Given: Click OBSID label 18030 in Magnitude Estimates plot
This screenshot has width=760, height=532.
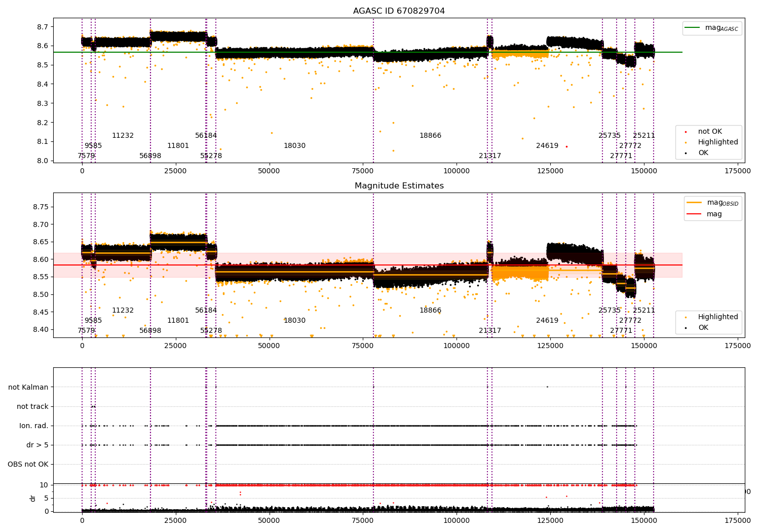Looking at the screenshot, I should tap(295, 321).
